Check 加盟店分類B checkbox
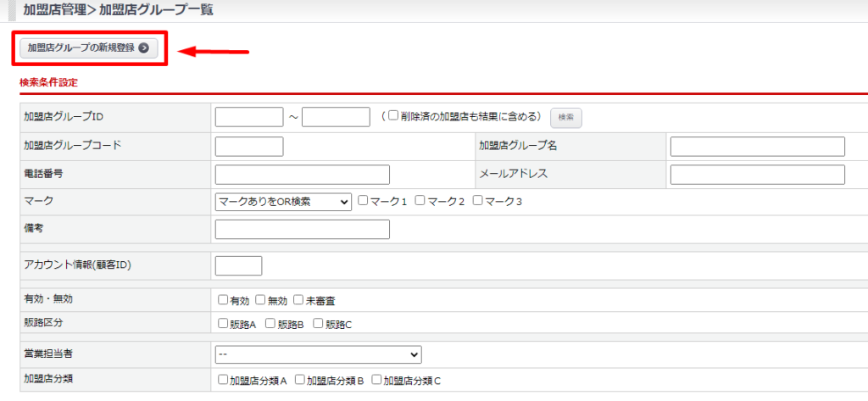This screenshot has width=868, height=401. click(299, 380)
